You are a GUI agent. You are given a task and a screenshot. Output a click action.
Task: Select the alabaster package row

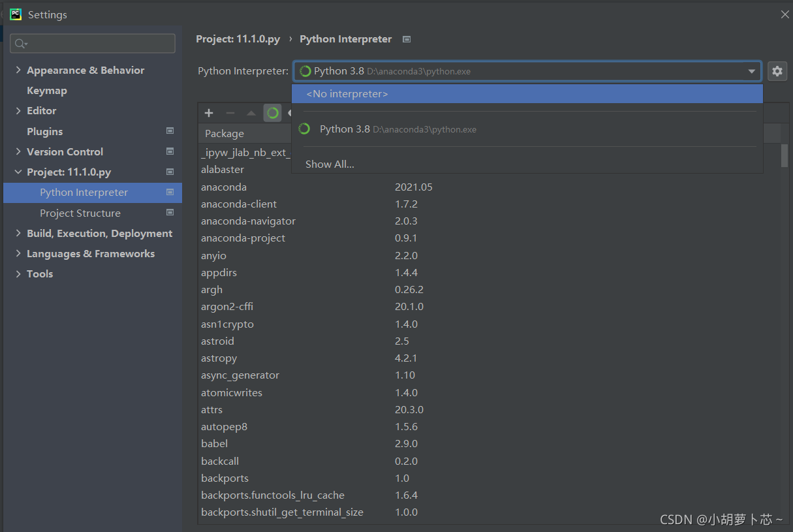point(490,170)
